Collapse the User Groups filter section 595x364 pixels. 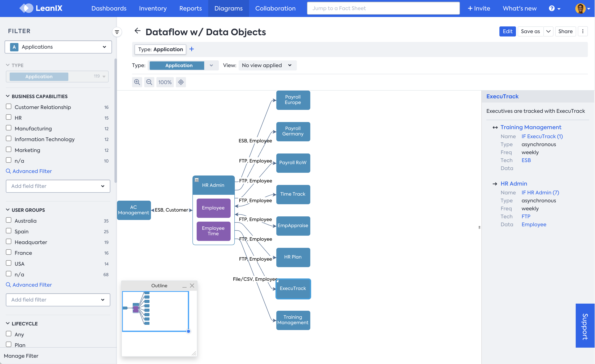[8, 210]
